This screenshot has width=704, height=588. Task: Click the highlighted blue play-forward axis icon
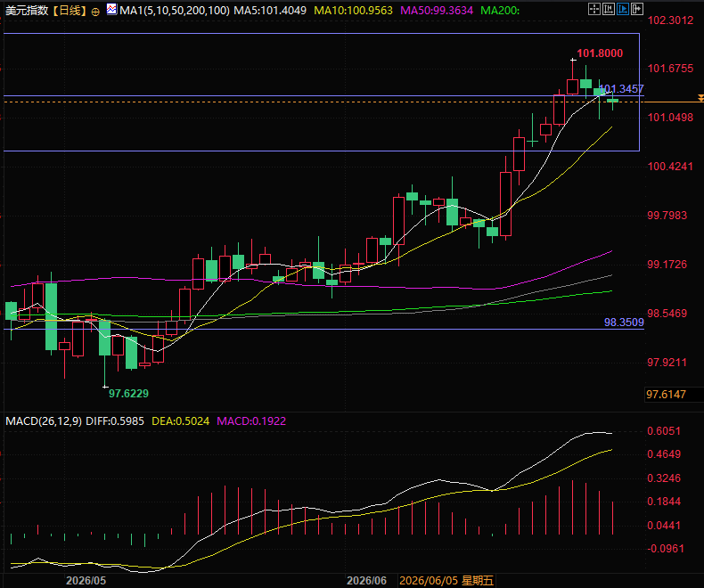(623, 9)
